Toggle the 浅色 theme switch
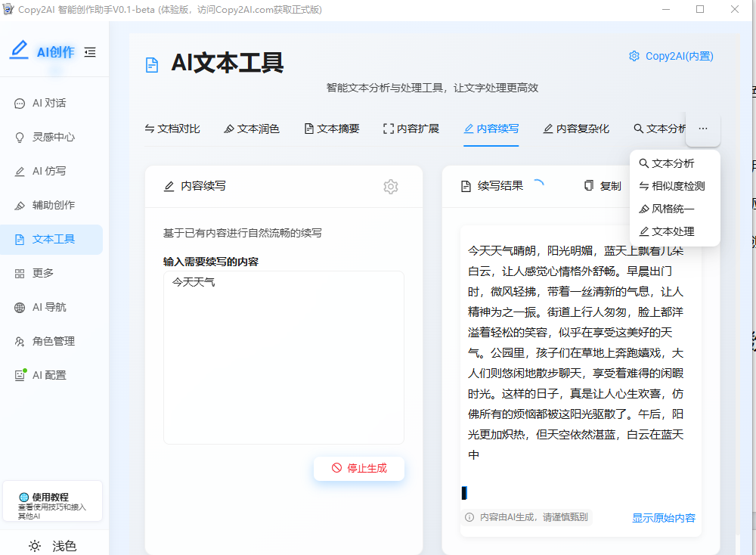This screenshot has height=555, width=756. pyautogui.click(x=53, y=545)
